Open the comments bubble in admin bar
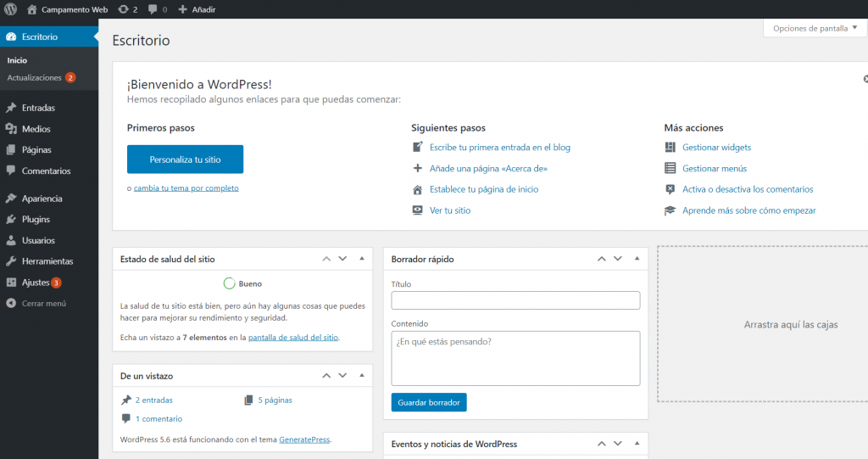This screenshot has height=459, width=868. (153, 9)
